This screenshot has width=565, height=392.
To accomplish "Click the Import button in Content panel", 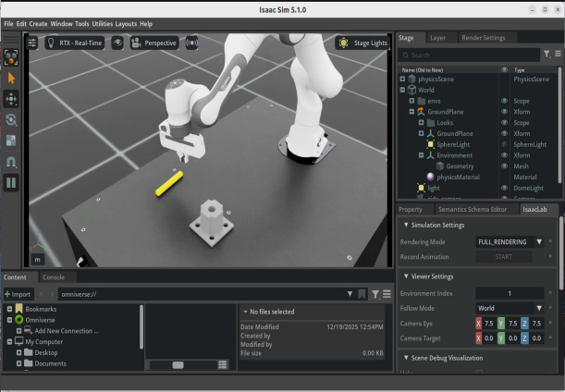I will click(18, 294).
